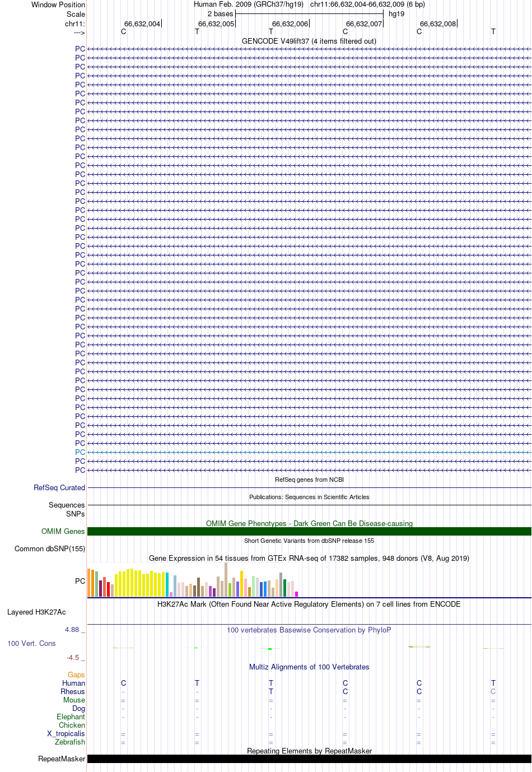Select the 'Human' alignment row label
The image size is (532, 772).
pyautogui.click(x=74, y=683)
